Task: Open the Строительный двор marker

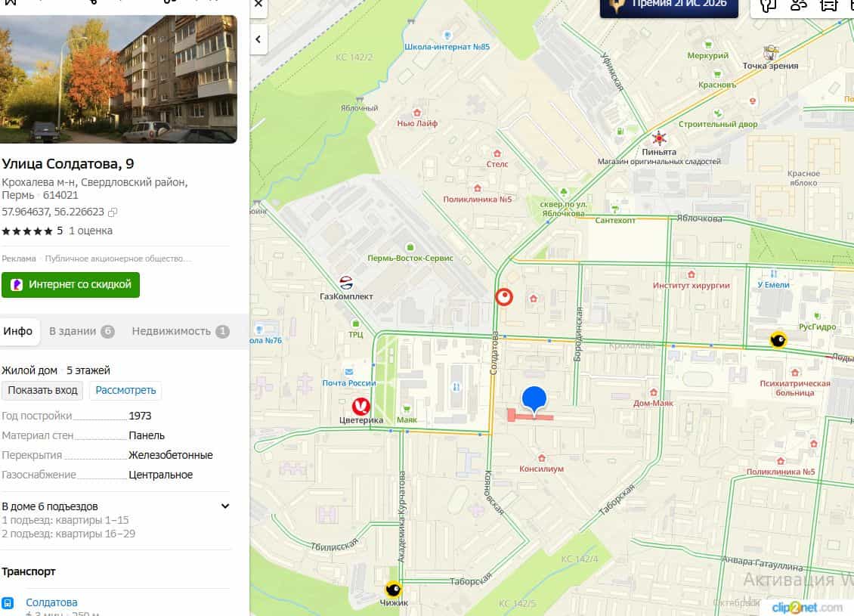Action: point(718,113)
